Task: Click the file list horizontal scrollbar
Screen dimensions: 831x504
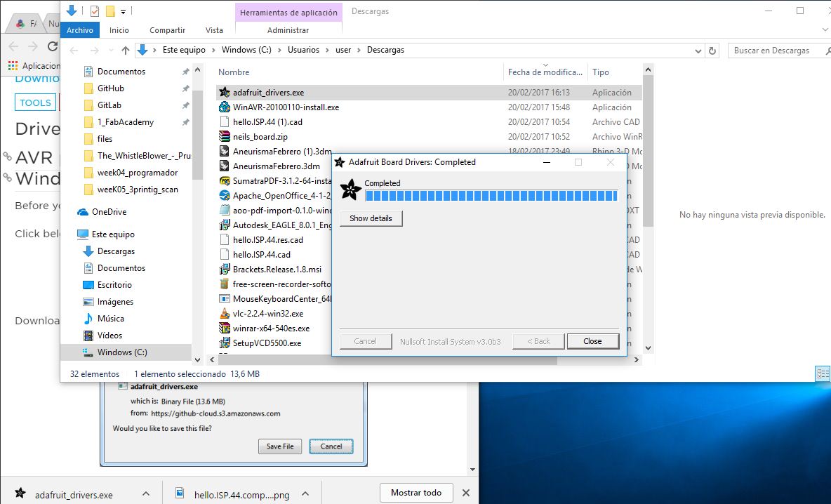Action: 387,360
